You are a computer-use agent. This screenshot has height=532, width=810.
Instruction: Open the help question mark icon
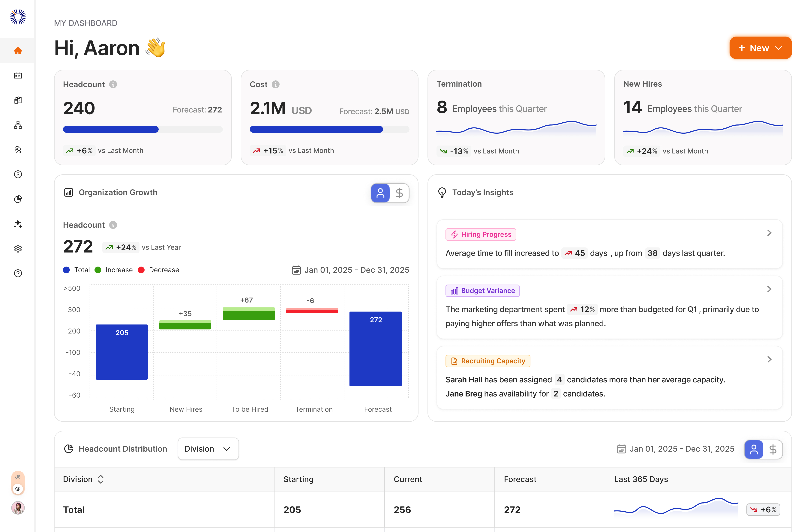[18, 273]
